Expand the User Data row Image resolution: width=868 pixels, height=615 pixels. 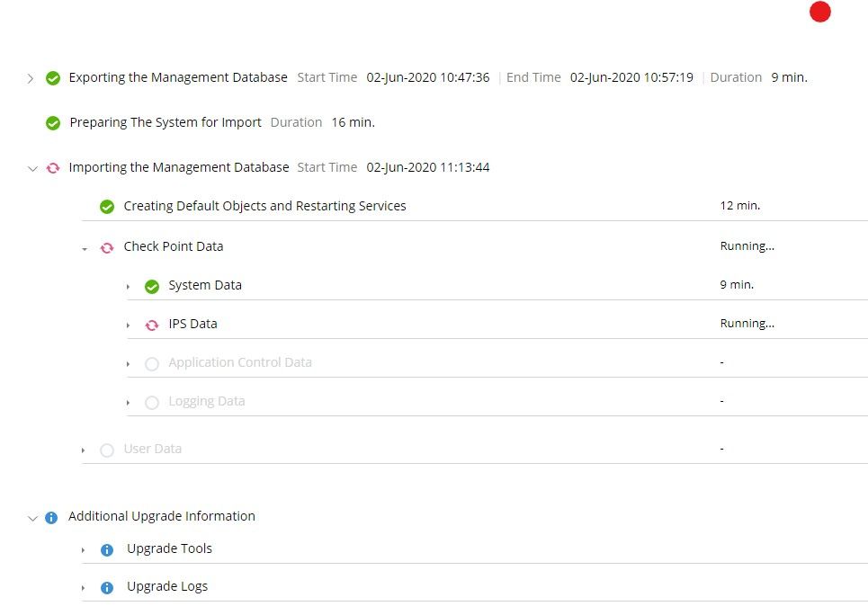click(x=83, y=450)
